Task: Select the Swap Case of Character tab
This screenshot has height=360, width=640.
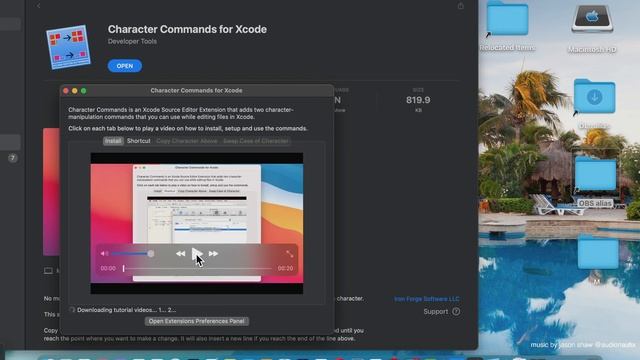Action: click(x=256, y=141)
